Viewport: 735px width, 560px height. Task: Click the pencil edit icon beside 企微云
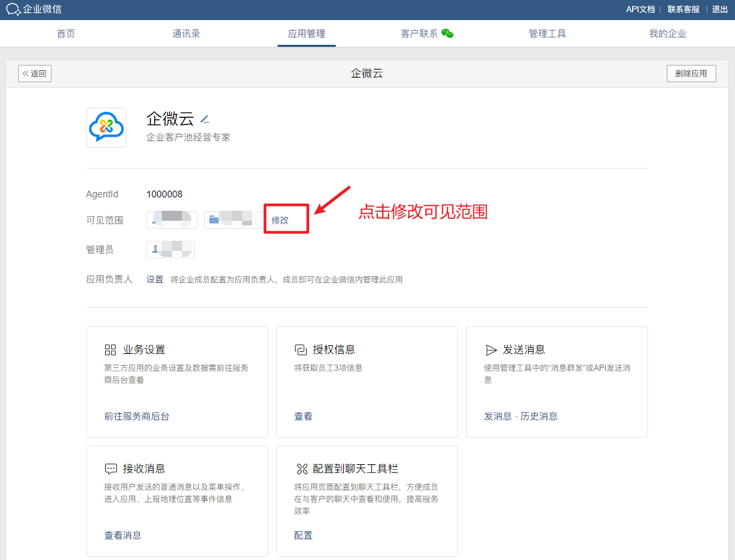(205, 120)
